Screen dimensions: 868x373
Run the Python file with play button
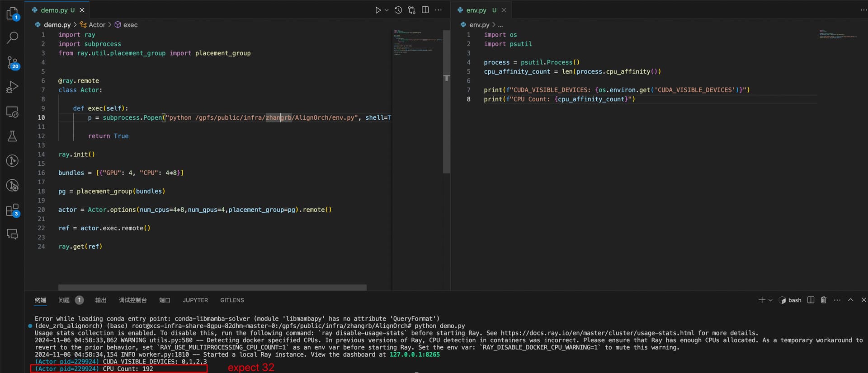[x=378, y=10]
